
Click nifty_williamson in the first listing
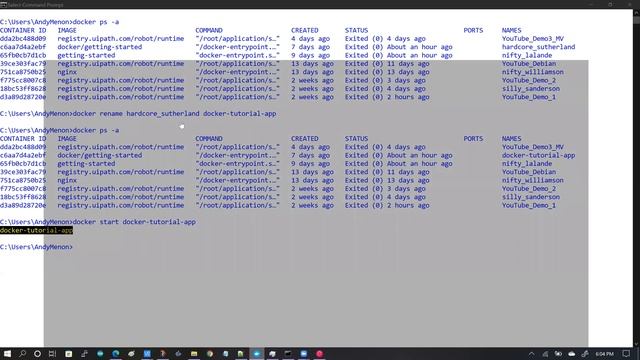click(x=533, y=72)
